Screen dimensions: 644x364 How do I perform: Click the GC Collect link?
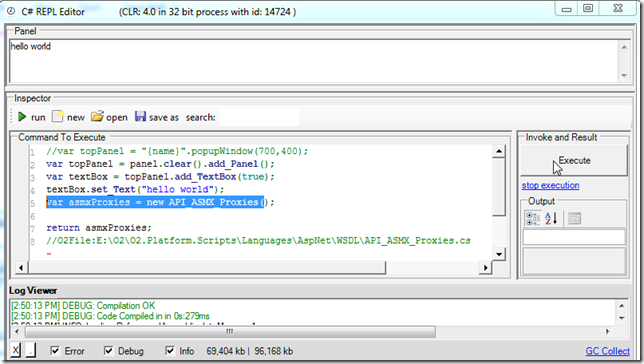607,351
